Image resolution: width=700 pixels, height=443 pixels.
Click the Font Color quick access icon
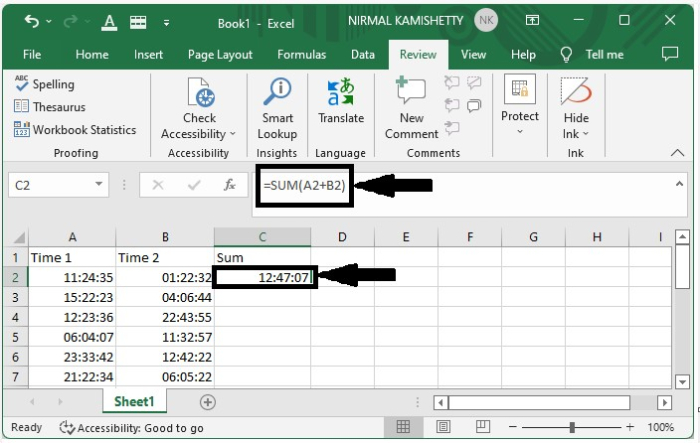109,22
